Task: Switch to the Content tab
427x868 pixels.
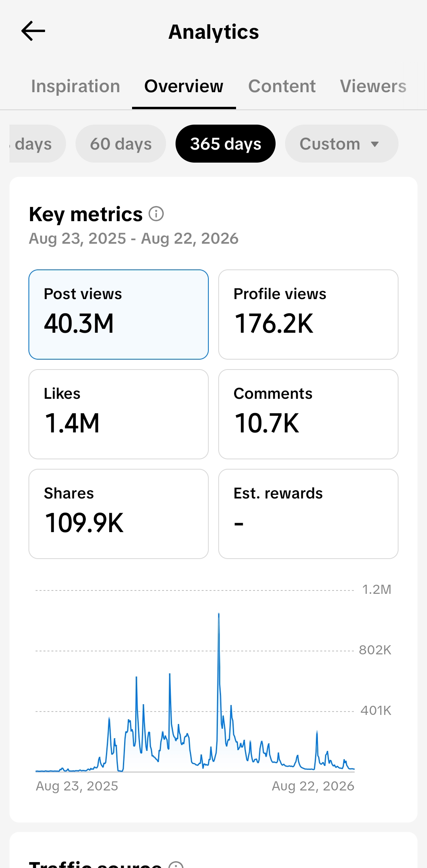Action: tap(282, 86)
